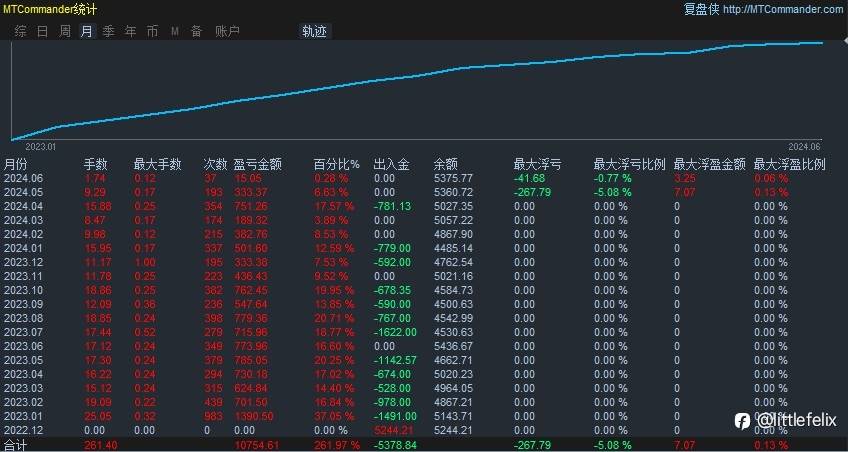Screen dimensions: 848x452
Task: Select the 2024.06 row
Action: pyautogui.click(x=424, y=178)
